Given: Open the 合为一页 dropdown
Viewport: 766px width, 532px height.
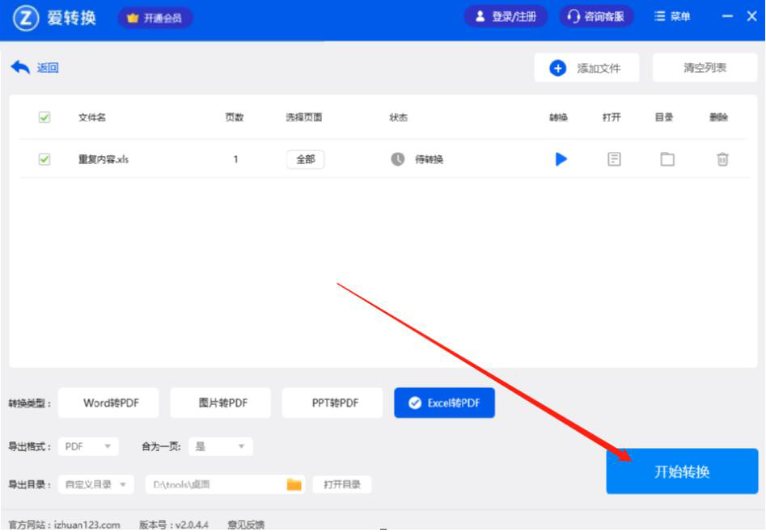Looking at the screenshot, I should coord(221,446).
